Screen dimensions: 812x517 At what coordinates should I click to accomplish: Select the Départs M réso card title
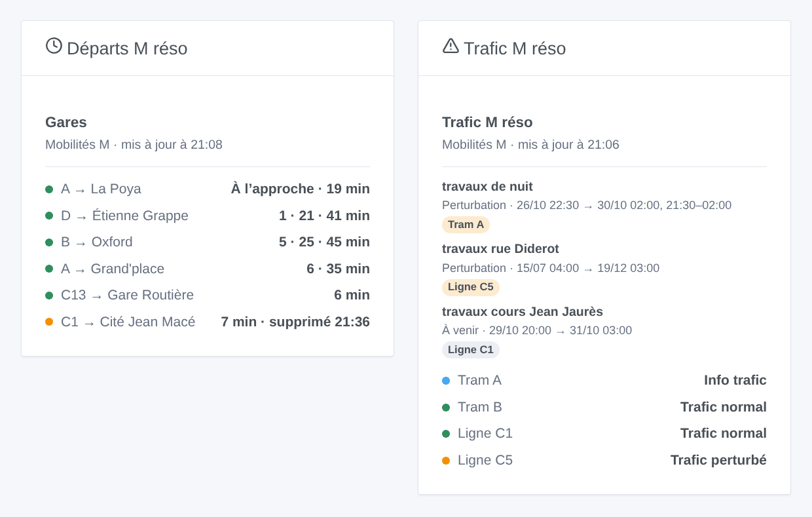point(127,48)
